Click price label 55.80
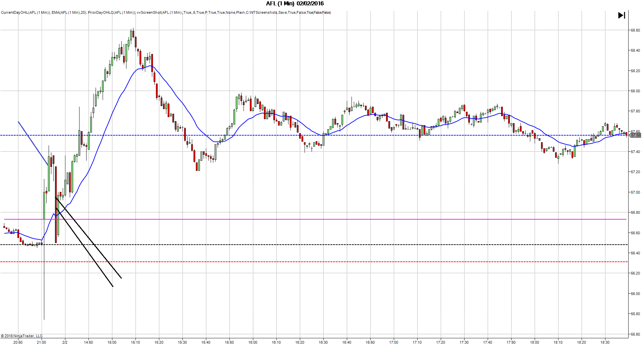The image size is (644, 347). tap(635, 314)
